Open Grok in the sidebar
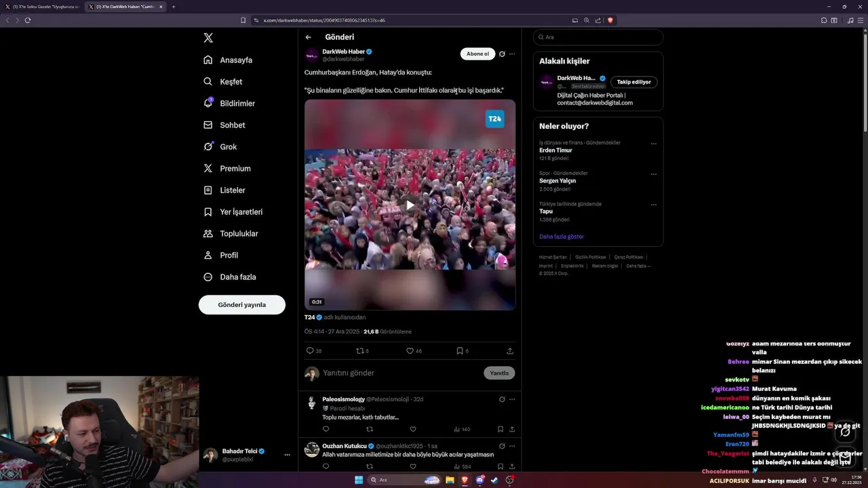This screenshot has width=868, height=488. 220,146
